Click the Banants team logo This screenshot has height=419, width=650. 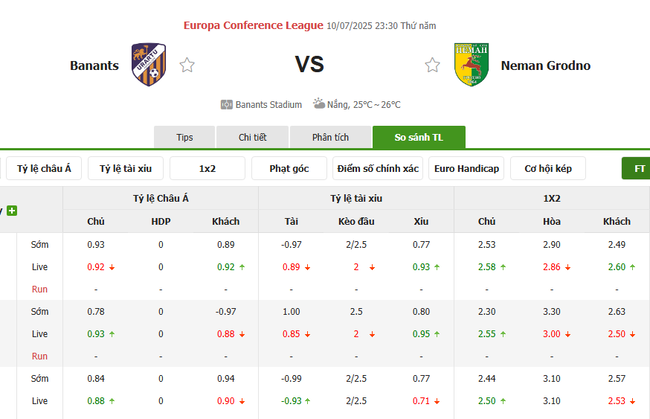point(148,65)
